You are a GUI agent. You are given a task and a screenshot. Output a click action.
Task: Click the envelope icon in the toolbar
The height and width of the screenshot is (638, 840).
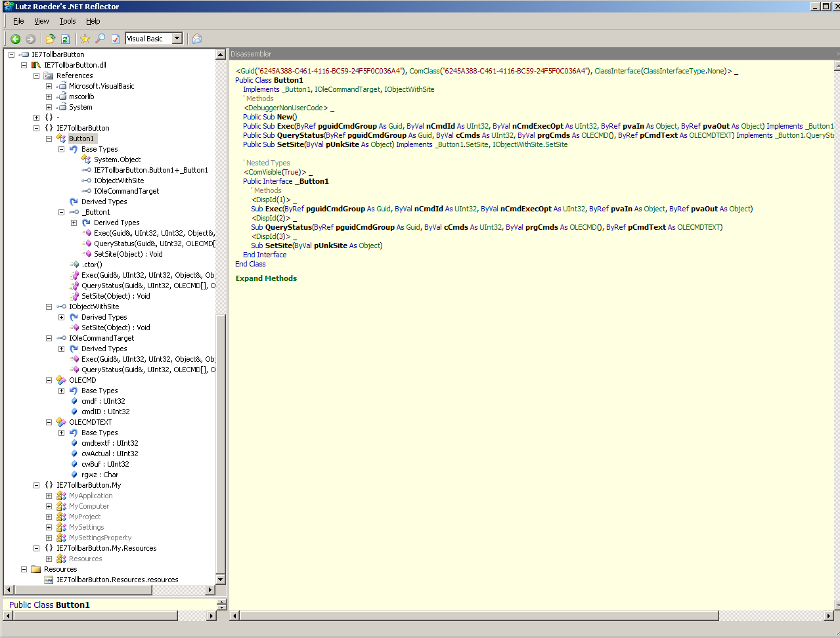coord(196,39)
